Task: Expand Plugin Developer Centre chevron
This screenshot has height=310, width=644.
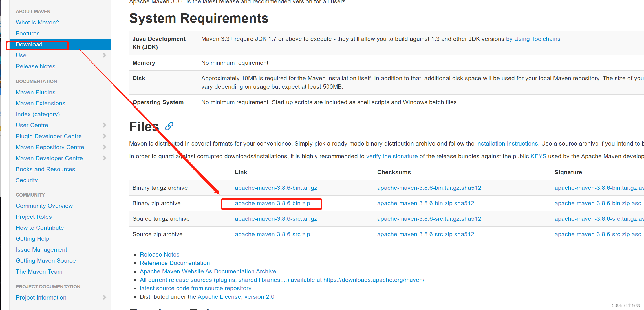Action: [x=104, y=136]
